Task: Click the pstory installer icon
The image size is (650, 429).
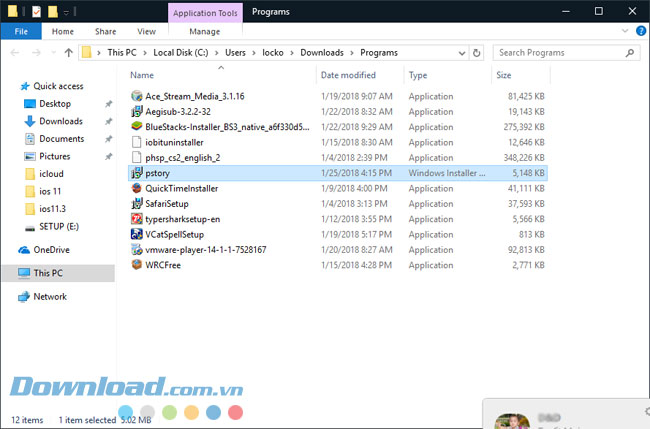Action: (x=137, y=173)
